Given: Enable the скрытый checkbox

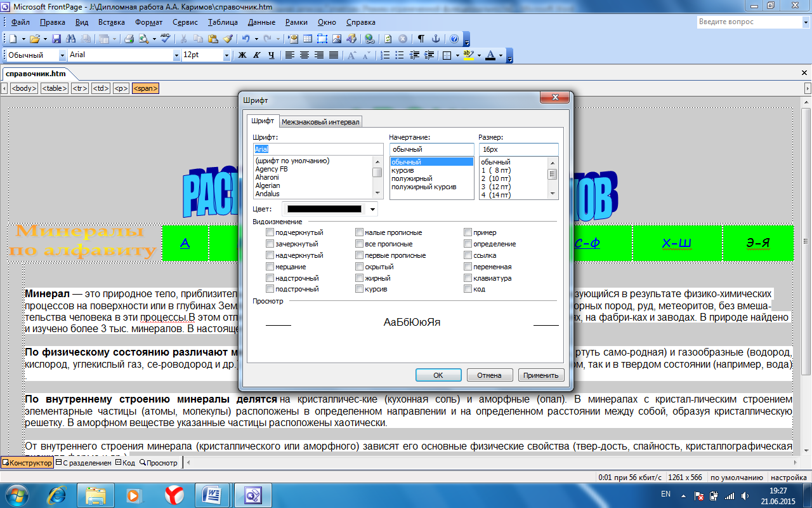Looking at the screenshot, I should click(360, 267).
